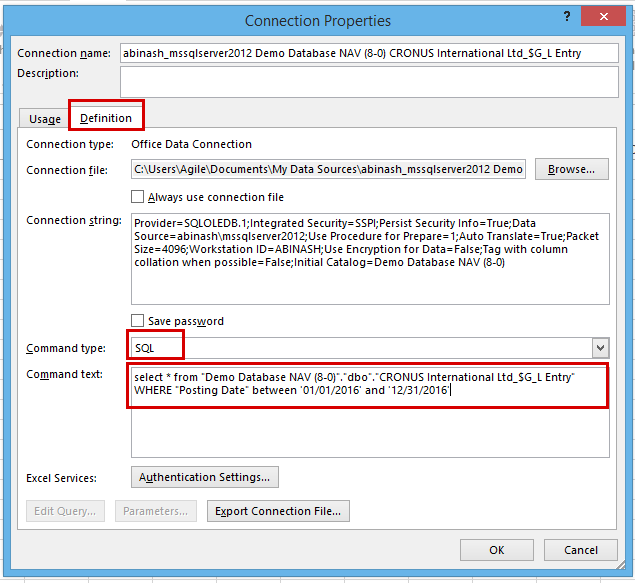The image size is (635, 583).
Task: Select the Definition tab
Action: [x=106, y=118]
